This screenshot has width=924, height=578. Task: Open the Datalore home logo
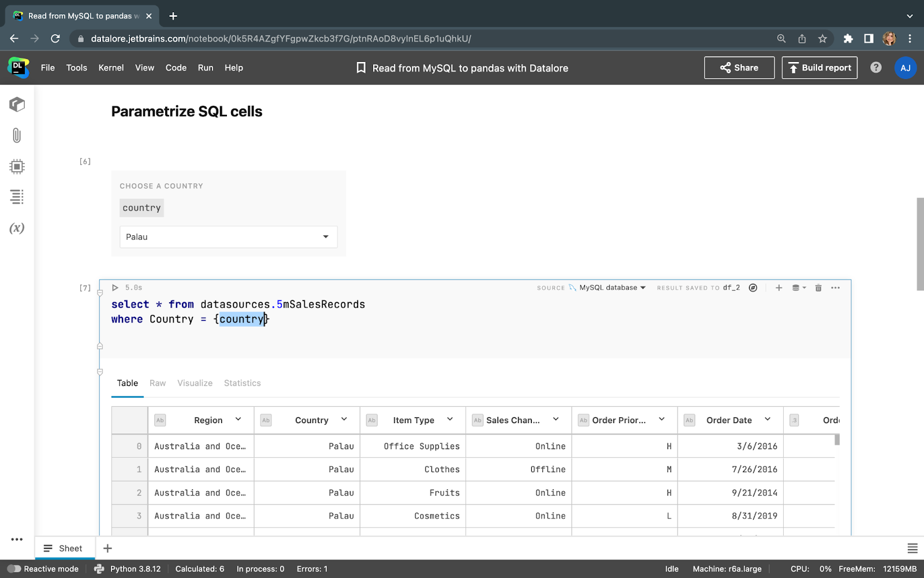pyautogui.click(x=18, y=68)
